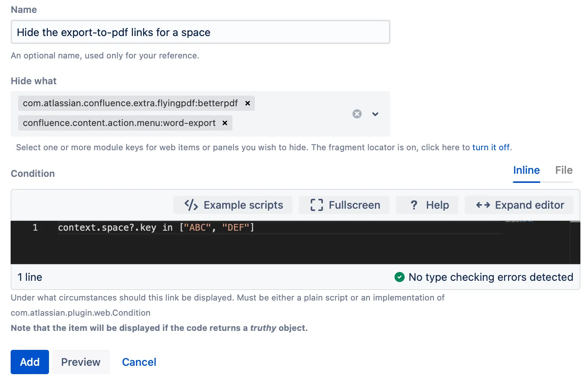Click the Add button
588x384 pixels.
tap(30, 362)
